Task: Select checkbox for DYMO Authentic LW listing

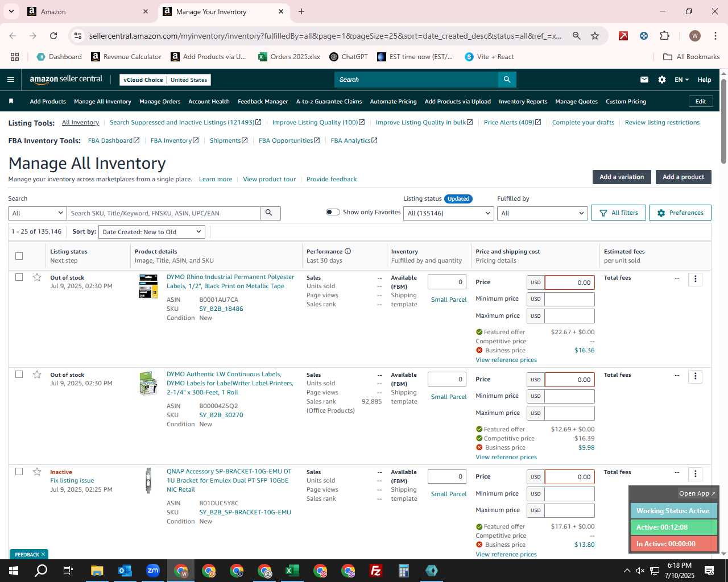Action: pos(19,375)
